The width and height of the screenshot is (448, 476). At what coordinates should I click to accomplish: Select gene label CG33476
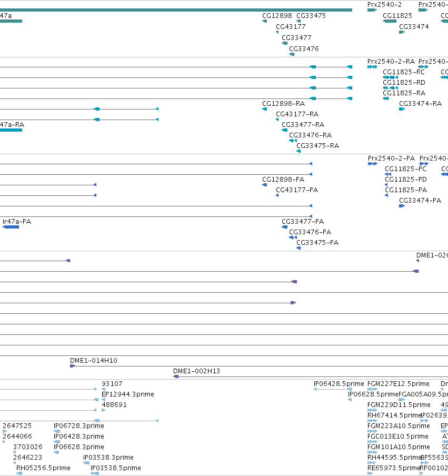click(304, 49)
